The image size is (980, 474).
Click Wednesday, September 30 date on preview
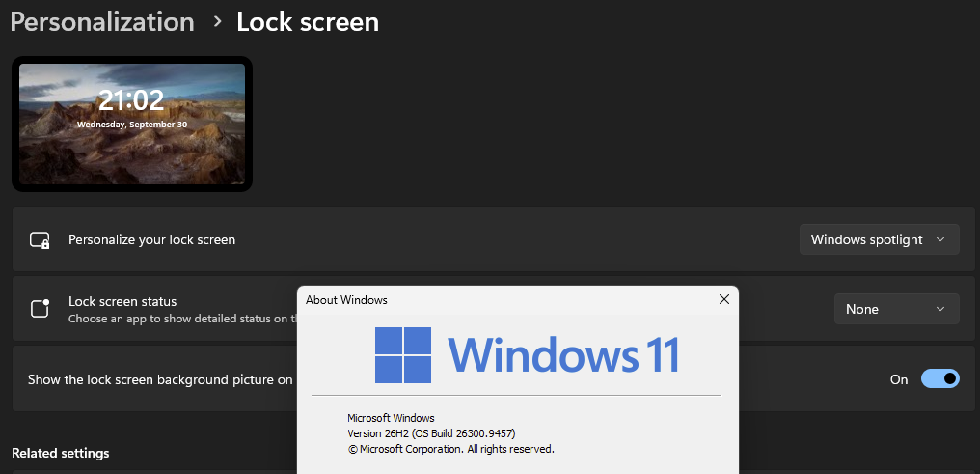tap(132, 125)
